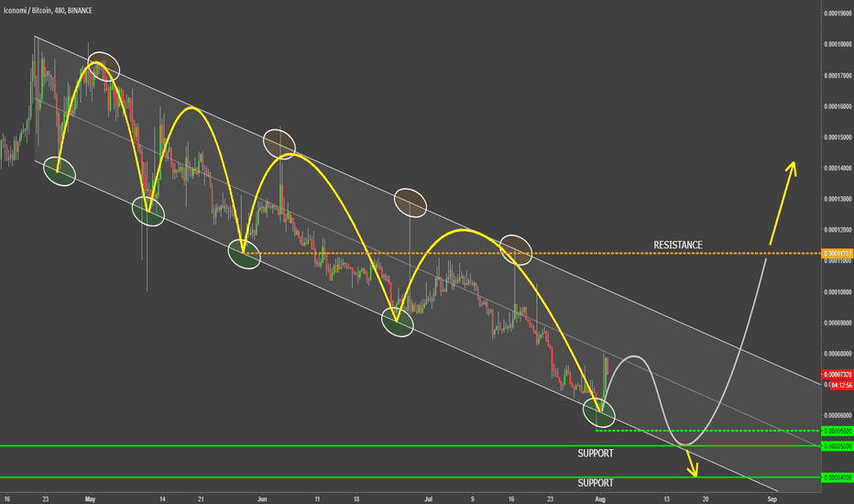854x504 pixels.
Task: Click the Iconomi / Bitcoin symbol title
Action: pyautogui.click(x=27, y=10)
